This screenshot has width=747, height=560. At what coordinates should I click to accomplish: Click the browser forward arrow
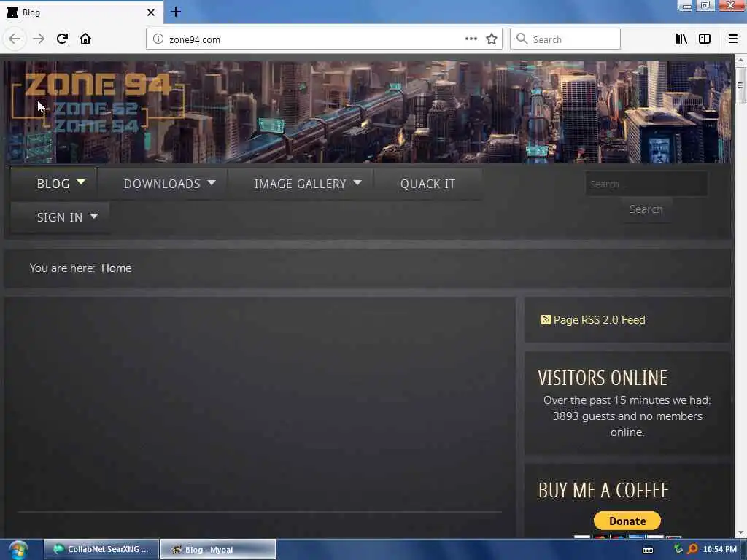[x=39, y=39]
